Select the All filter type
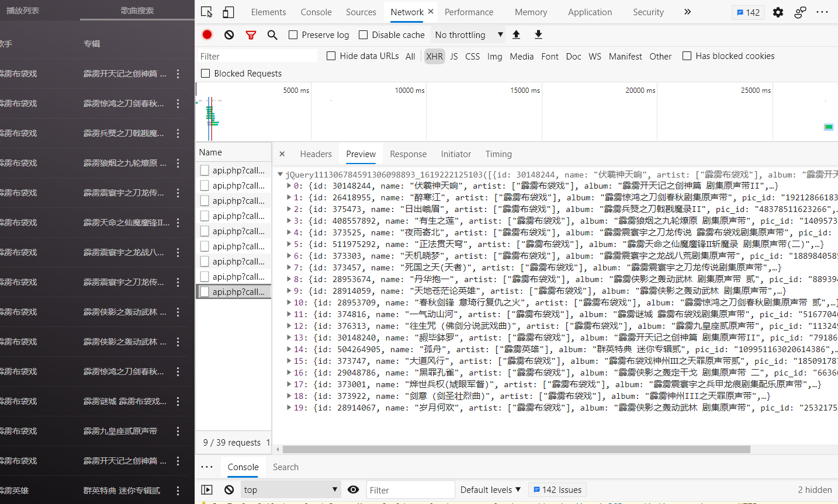This screenshot has width=838, height=504. pyautogui.click(x=410, y=56)
